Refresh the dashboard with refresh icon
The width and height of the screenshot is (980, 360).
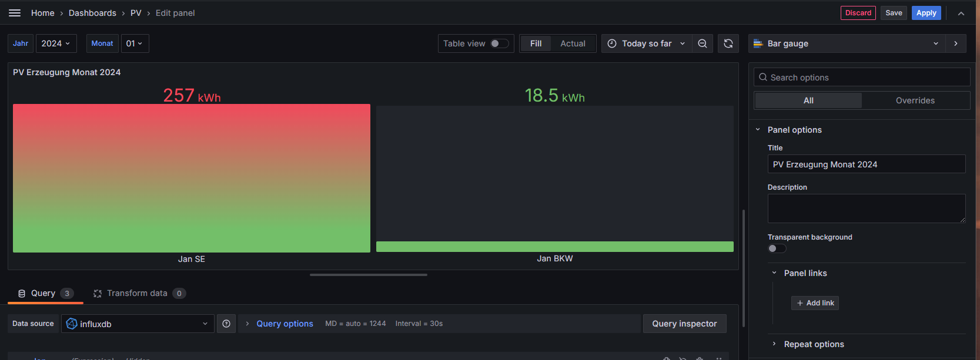[728, 43]
